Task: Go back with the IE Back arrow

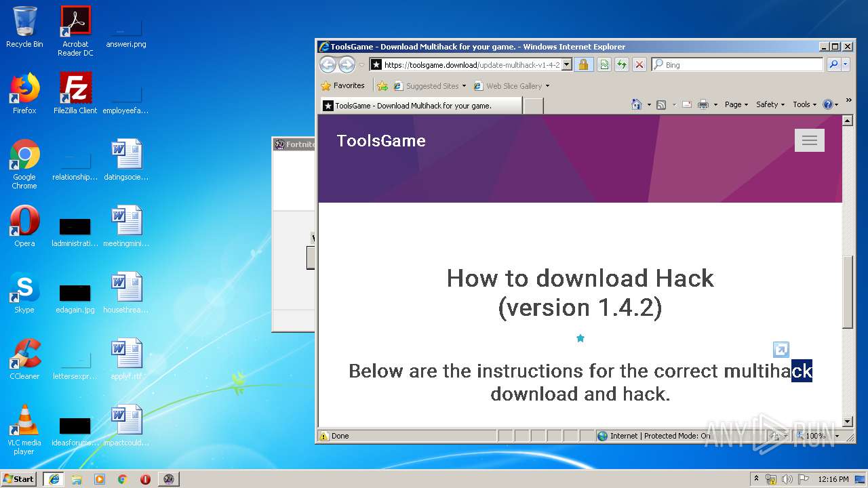Action: [328, 64]
